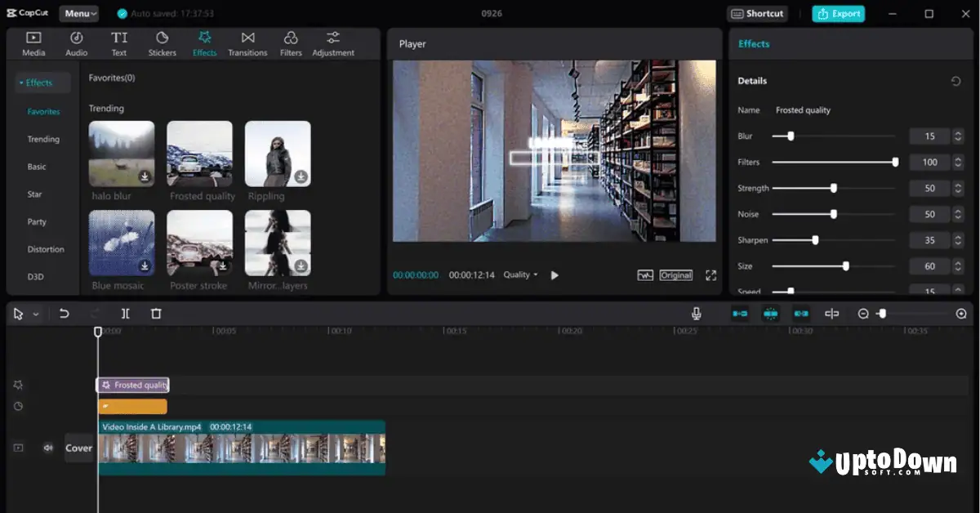
Task: Switch to the Transitions panel
Action: pos(247,42)
